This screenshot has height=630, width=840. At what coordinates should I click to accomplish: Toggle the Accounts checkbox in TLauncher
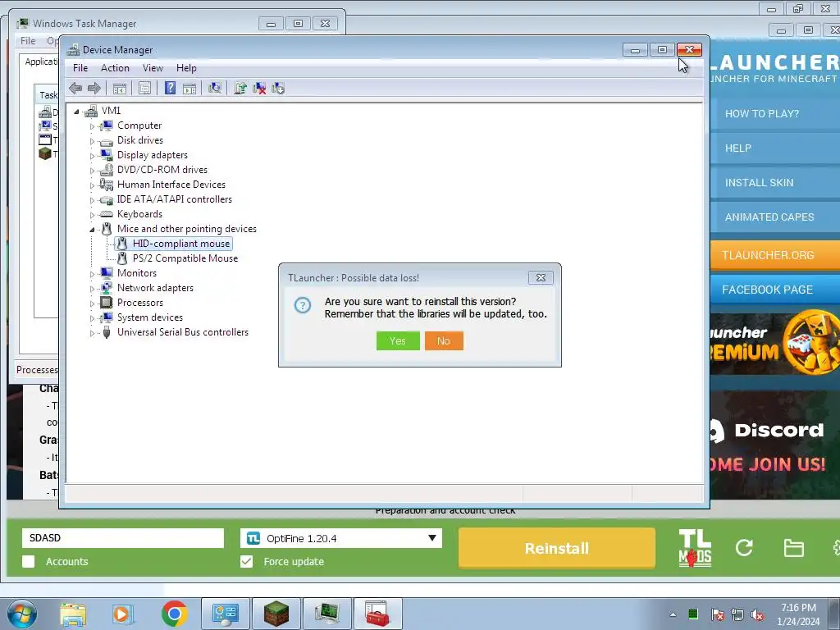coord(29,561)
